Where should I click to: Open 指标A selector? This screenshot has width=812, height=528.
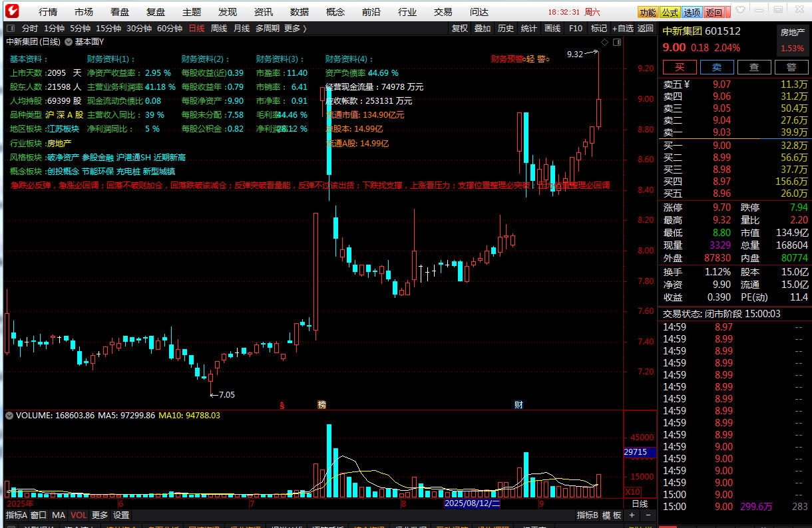16,515
